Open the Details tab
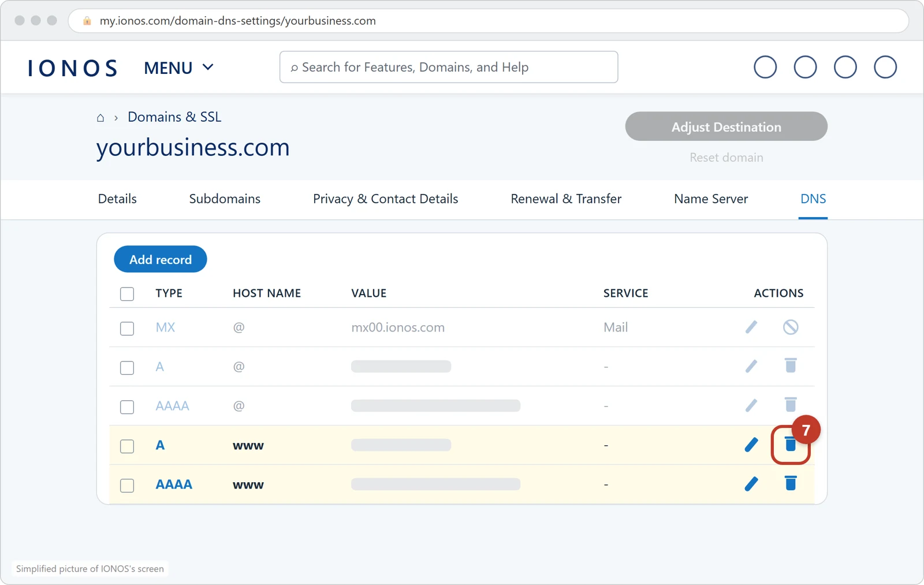Screen dimensions: 924x585 click(x=117, y=199)
